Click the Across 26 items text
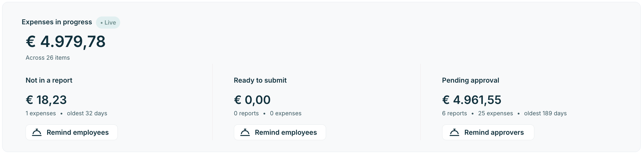 pos(48,58)
